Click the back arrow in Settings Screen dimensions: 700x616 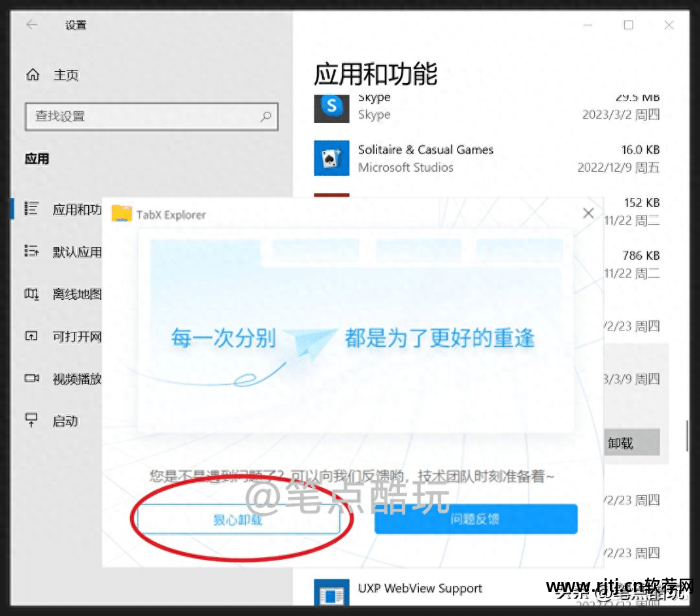(31, 25)
